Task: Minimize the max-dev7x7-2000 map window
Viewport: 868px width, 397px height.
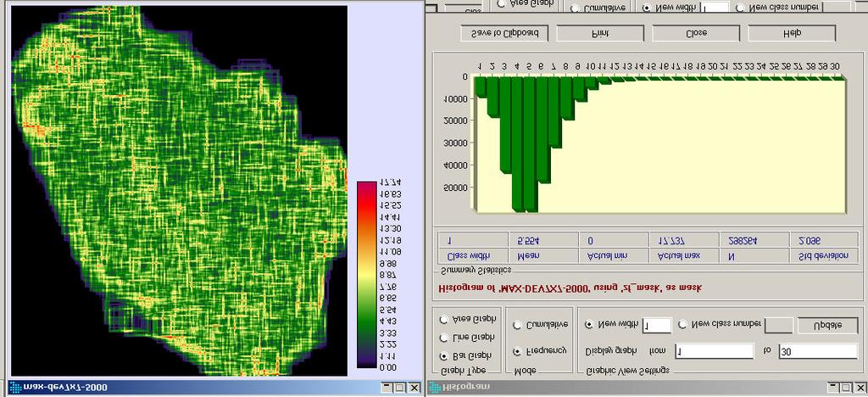Action: click(x=387, y=388)
